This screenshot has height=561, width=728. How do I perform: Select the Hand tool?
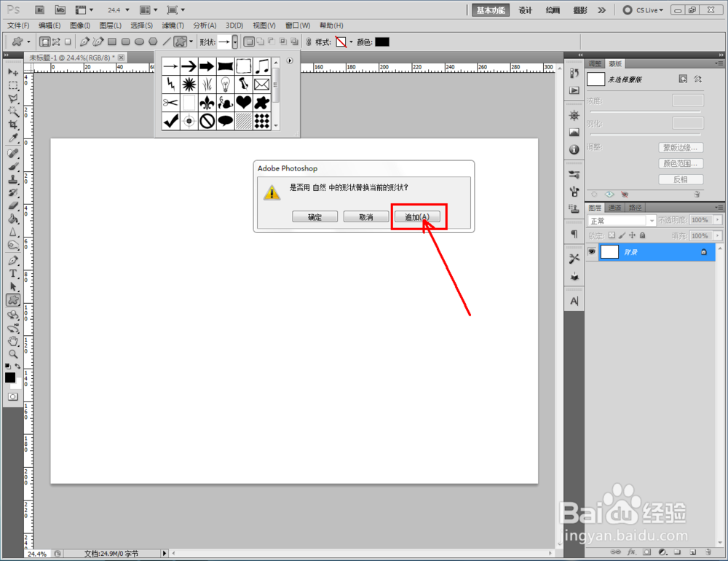(13, 342)
